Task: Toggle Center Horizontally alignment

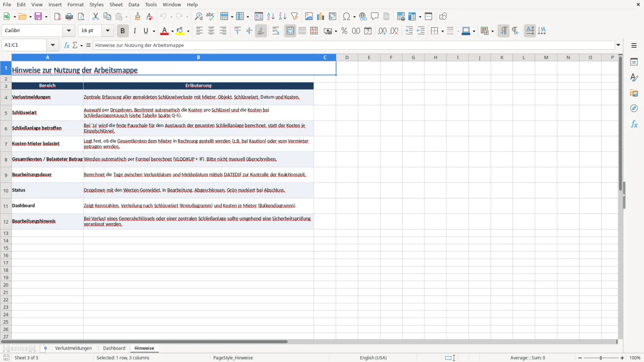Action: pos(211,31)
